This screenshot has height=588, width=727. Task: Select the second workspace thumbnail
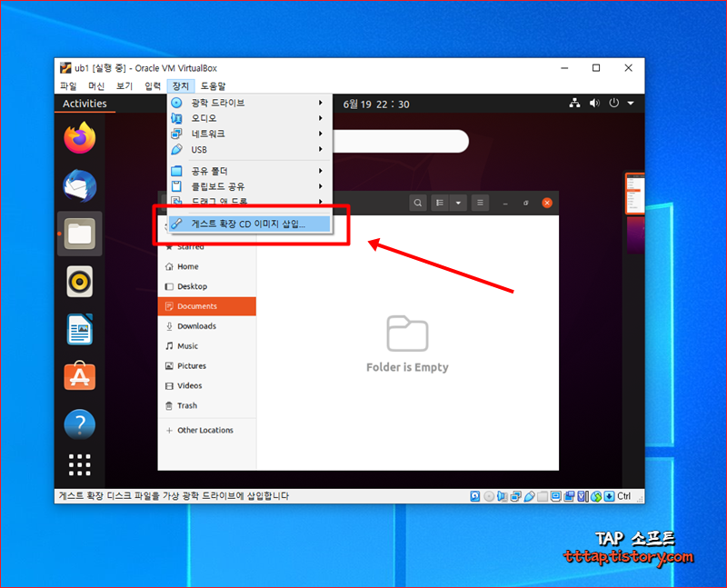[x=635, y=236]
